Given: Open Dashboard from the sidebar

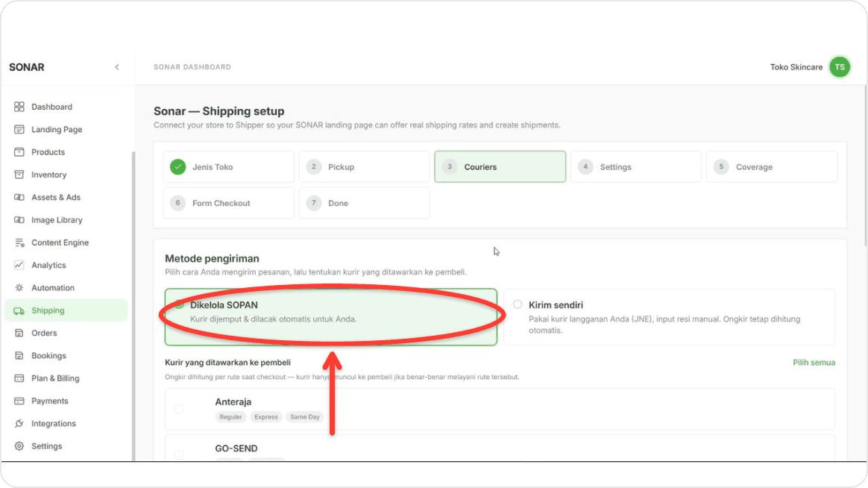Looking at the screenshot, I should point(51,107).
